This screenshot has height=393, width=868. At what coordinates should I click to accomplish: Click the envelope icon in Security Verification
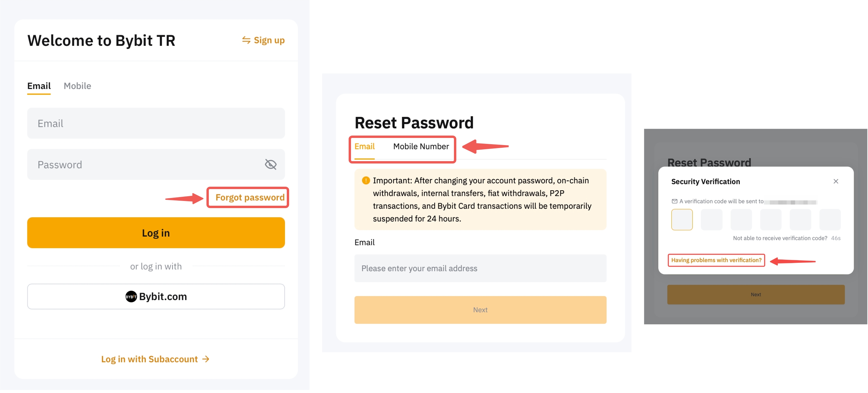(x=674, y=201)
